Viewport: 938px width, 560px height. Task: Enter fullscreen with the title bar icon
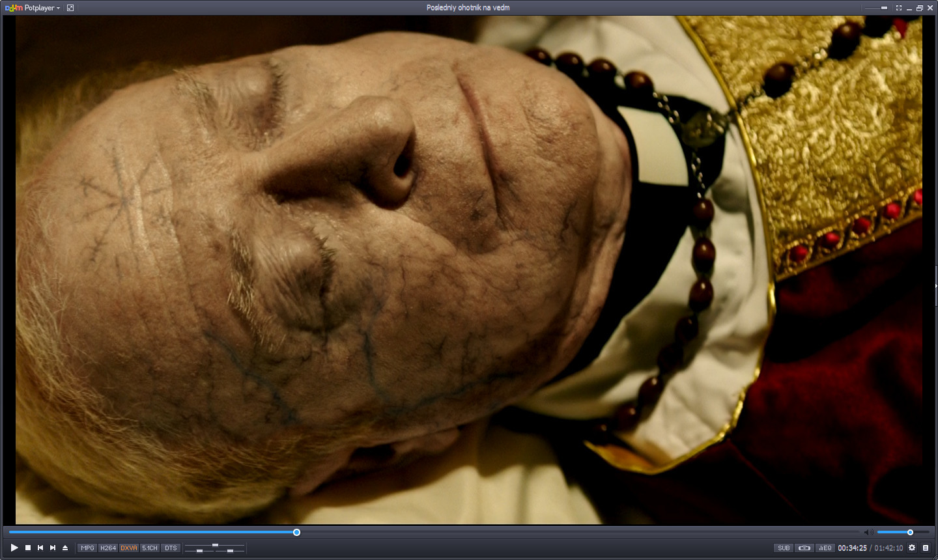[899, 8]
